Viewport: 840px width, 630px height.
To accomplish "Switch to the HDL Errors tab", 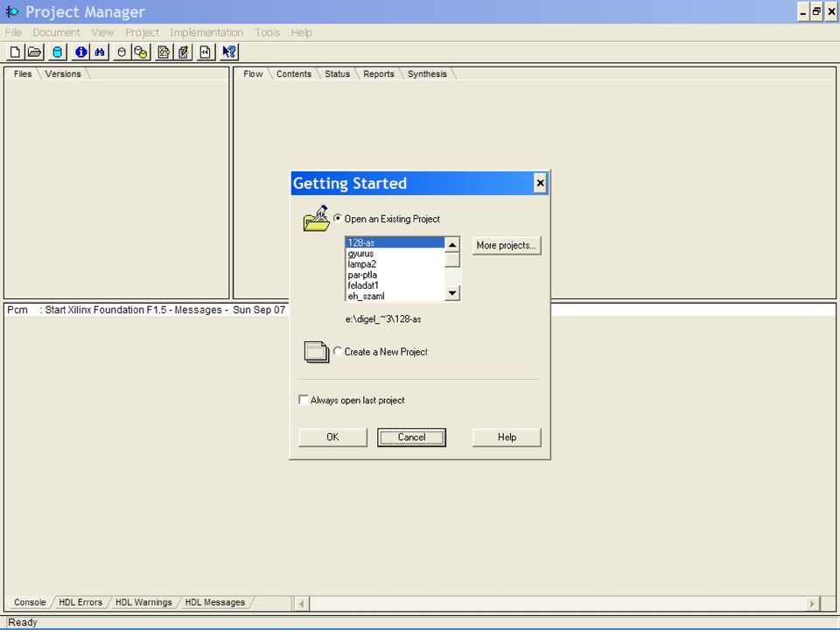I will (80, 602).
